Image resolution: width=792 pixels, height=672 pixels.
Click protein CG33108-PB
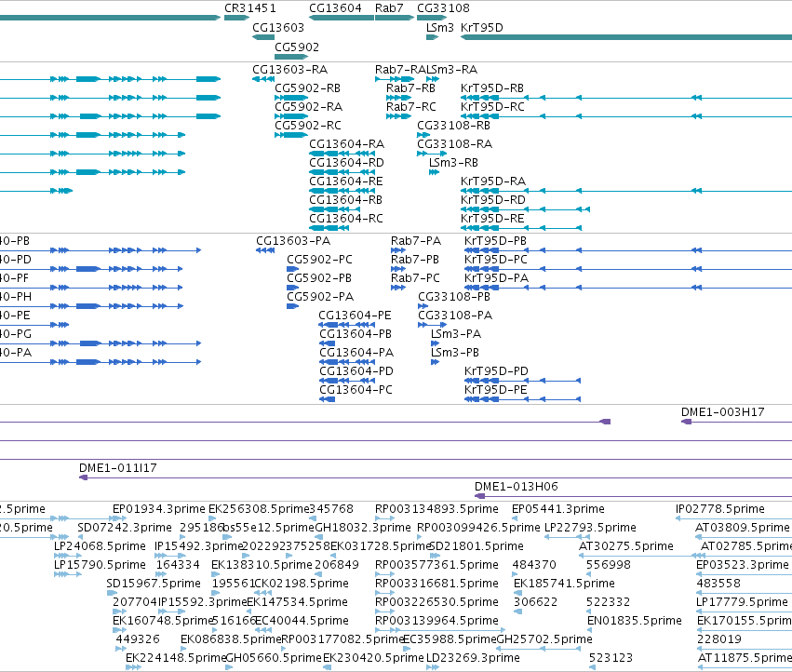pyautogui.click(x=454, y=297)
